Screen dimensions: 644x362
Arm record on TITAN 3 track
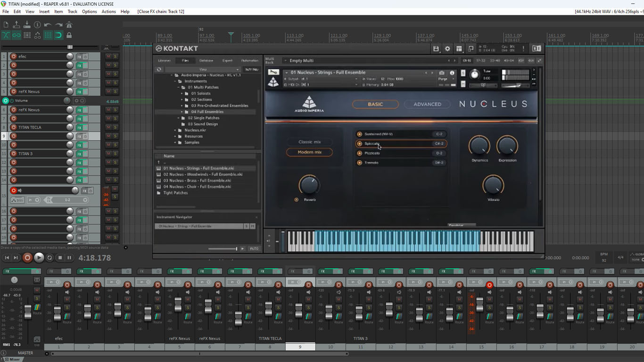[14, 154]
